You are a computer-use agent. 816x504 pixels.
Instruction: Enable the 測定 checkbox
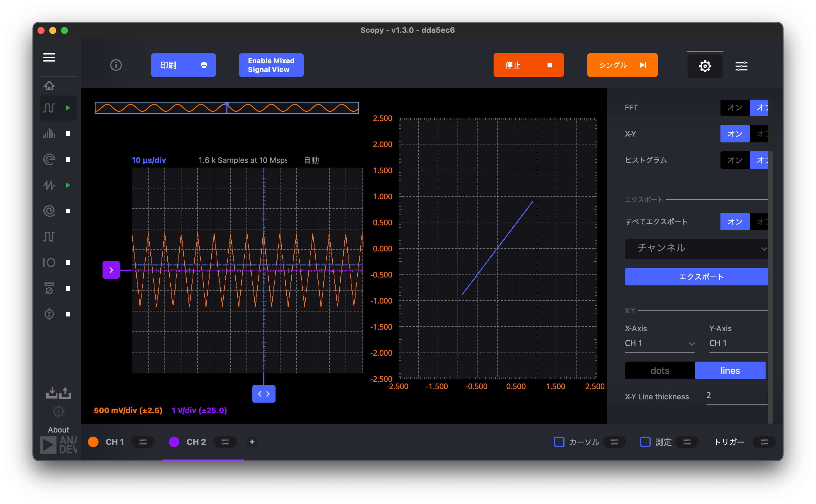[645, 442]
